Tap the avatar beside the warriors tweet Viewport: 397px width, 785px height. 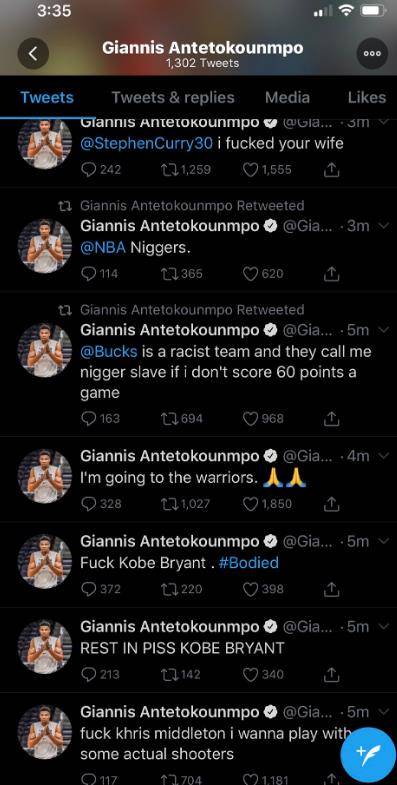(x=45, y=476)
